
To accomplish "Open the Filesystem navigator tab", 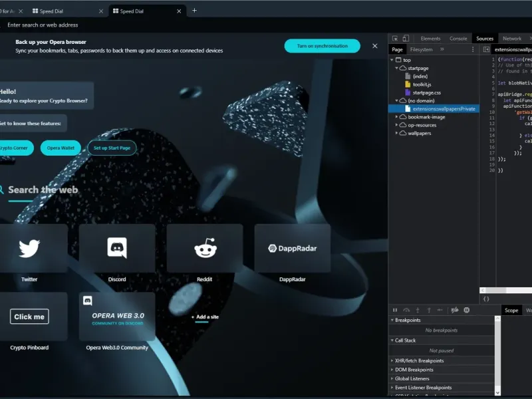I will click(x=422, y=49).
